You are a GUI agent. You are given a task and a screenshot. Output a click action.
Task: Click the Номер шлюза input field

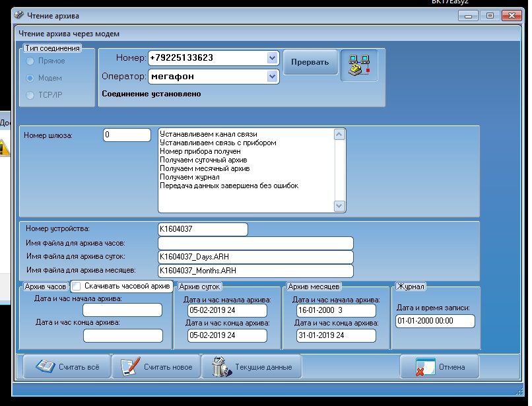127,135
